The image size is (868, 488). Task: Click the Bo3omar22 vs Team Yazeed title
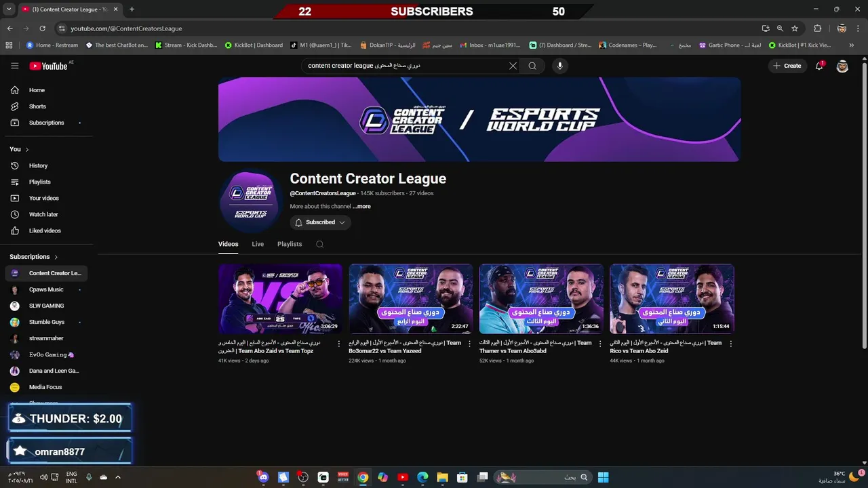pos(405,347)
